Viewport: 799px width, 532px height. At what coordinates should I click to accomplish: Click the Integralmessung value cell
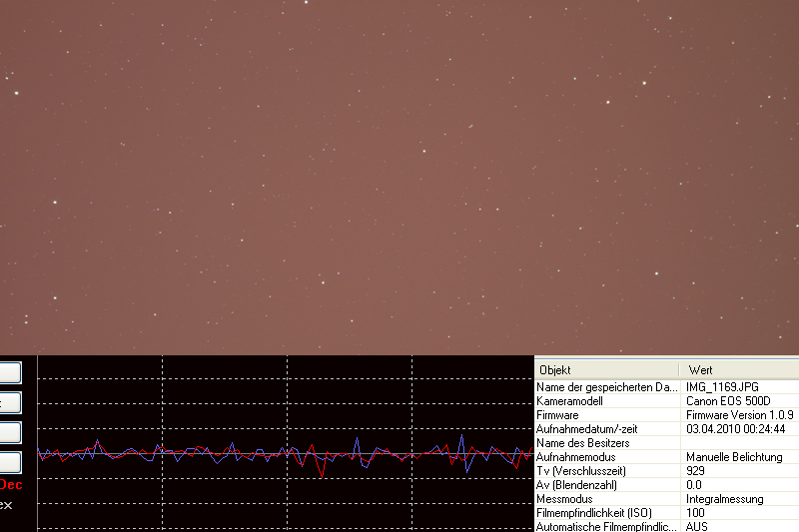coord(725,498)
